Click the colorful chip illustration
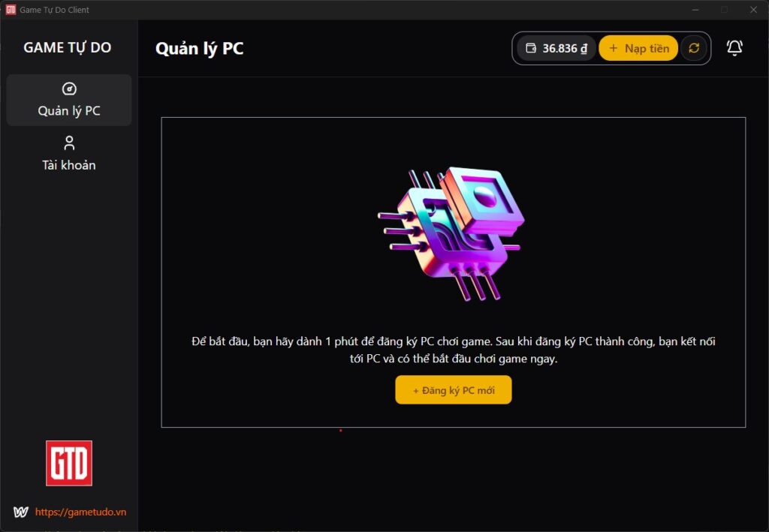The height and width of the screenshot is (532, 769). (451, 233)
